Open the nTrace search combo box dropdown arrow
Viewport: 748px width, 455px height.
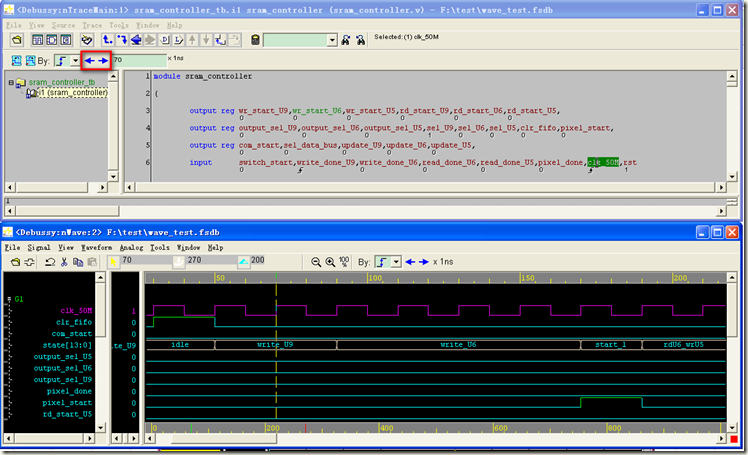click(332, 40)
